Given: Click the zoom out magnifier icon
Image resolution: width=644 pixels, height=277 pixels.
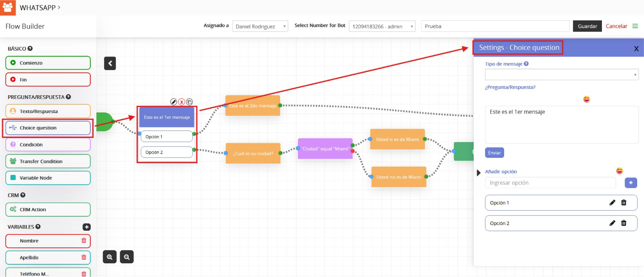Looking at the screenshot, I should (x=127, y=257).
